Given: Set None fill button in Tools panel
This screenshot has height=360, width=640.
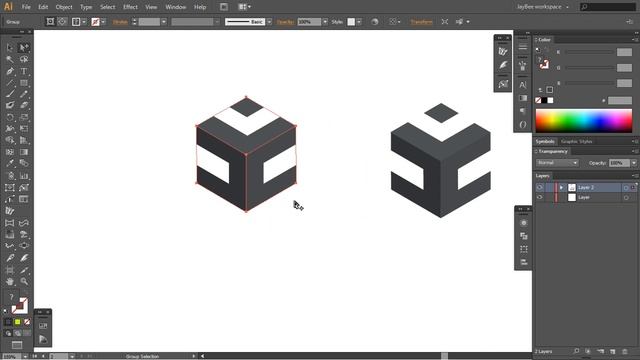Looking at the screenshot, I should click(27, 322).
